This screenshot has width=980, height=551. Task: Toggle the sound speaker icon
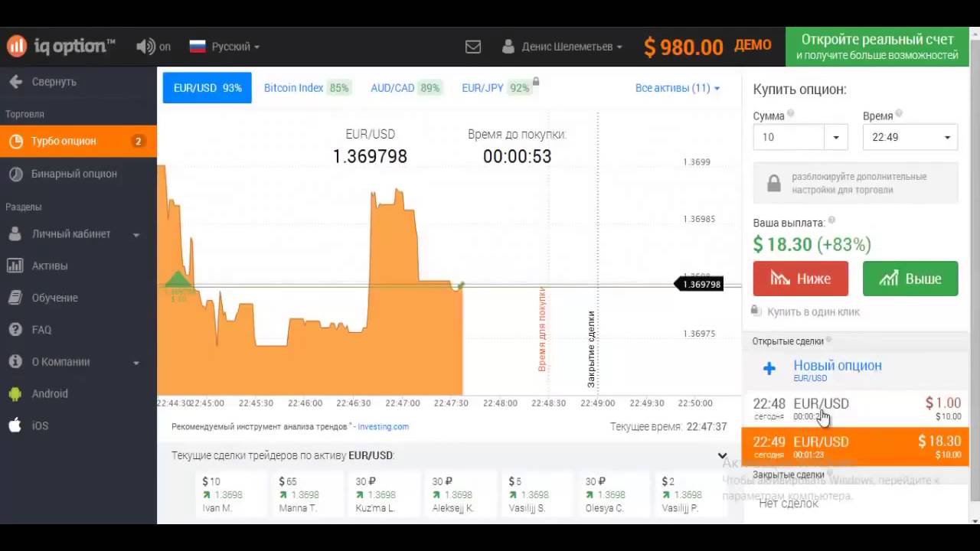(145, 47)
